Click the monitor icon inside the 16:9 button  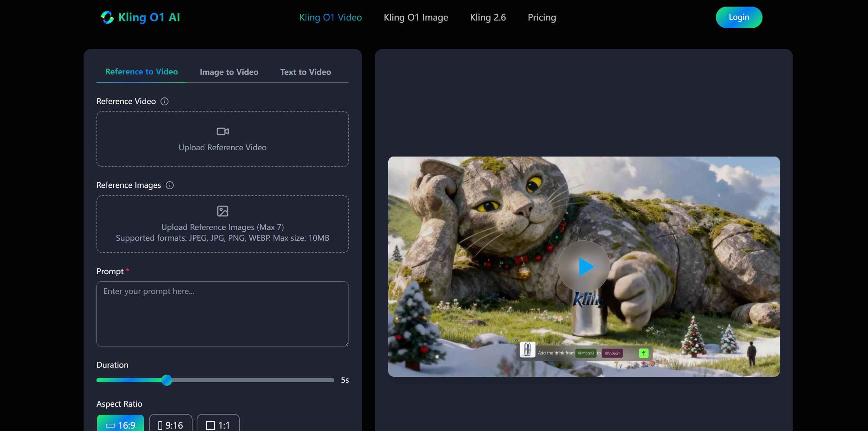click(x=111, y=425)
